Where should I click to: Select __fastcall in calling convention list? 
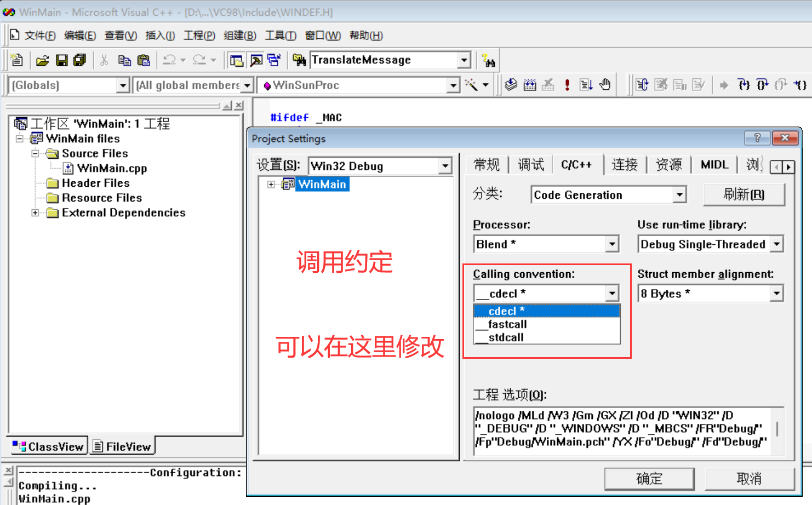click(x=547, y=324)
